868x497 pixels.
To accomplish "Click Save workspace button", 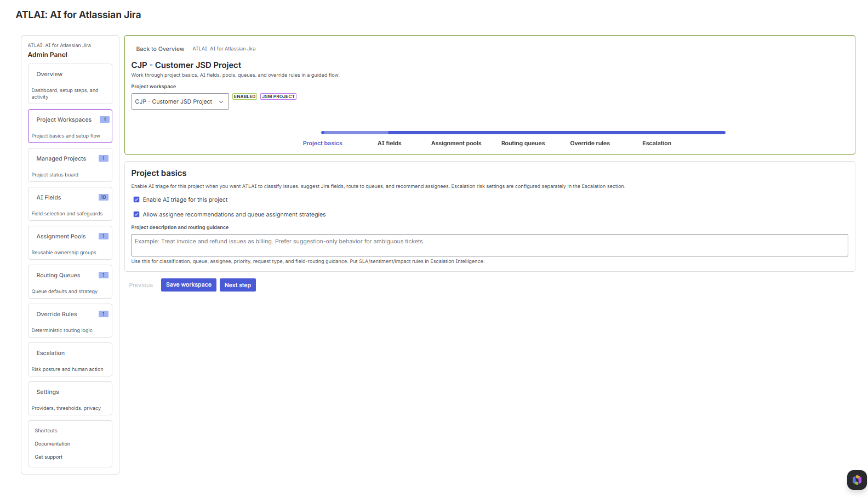I will tap(189, 285).
